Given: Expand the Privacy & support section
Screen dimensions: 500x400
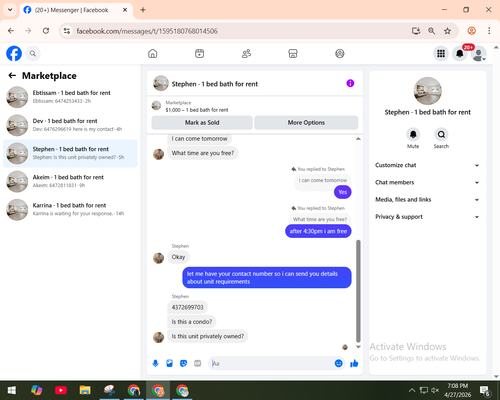Looking at the screenshot, I should point(427,217).
